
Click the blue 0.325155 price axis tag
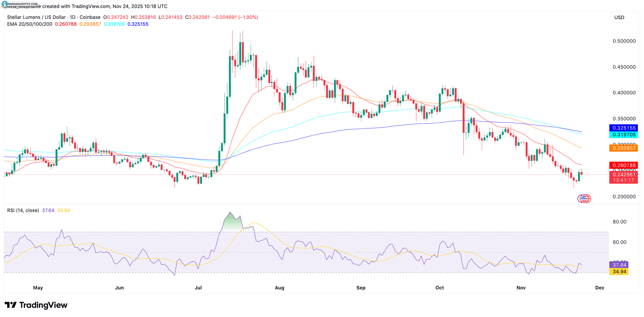(x=624, y=128)
